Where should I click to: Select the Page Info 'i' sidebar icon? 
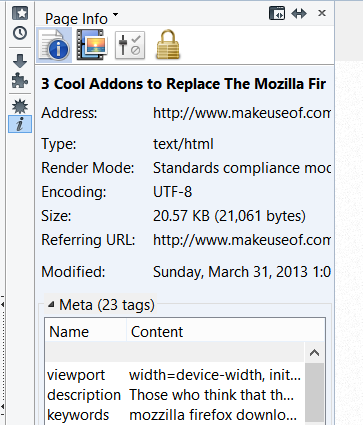pos(20,124)
